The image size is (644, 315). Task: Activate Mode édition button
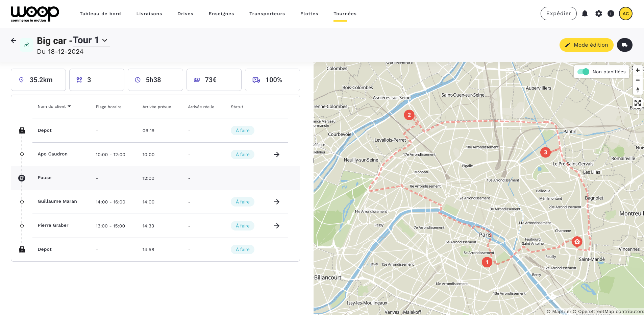[x=586, y=45]
